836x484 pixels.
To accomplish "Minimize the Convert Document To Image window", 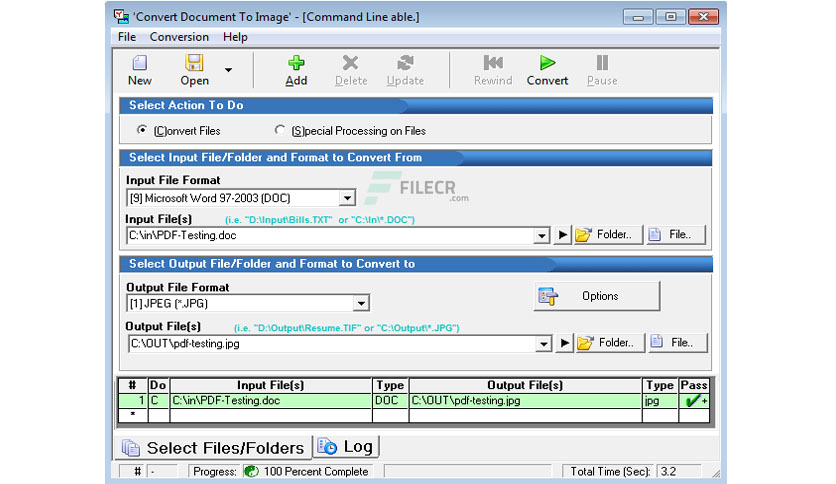I will 638,17.
